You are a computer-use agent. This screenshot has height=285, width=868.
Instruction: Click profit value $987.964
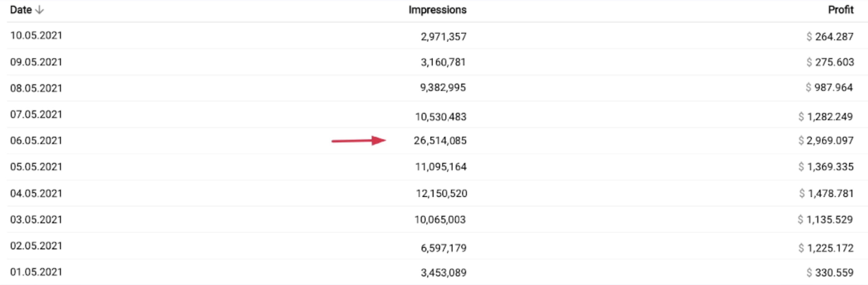[x=829, y=88]
